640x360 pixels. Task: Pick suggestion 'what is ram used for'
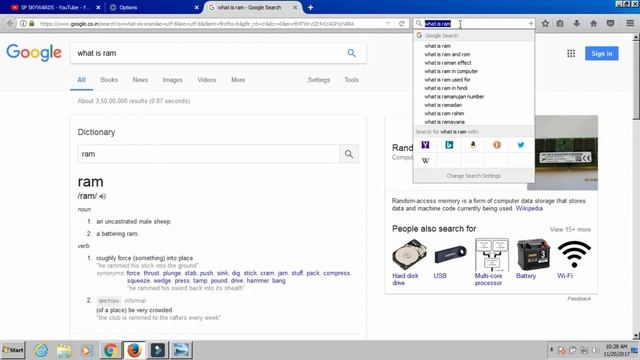click(473, 80)
